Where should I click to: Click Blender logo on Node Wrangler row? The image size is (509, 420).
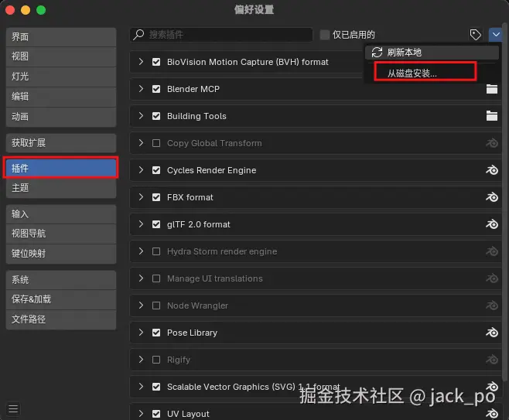pyautogui.click(x=492, y=305)
